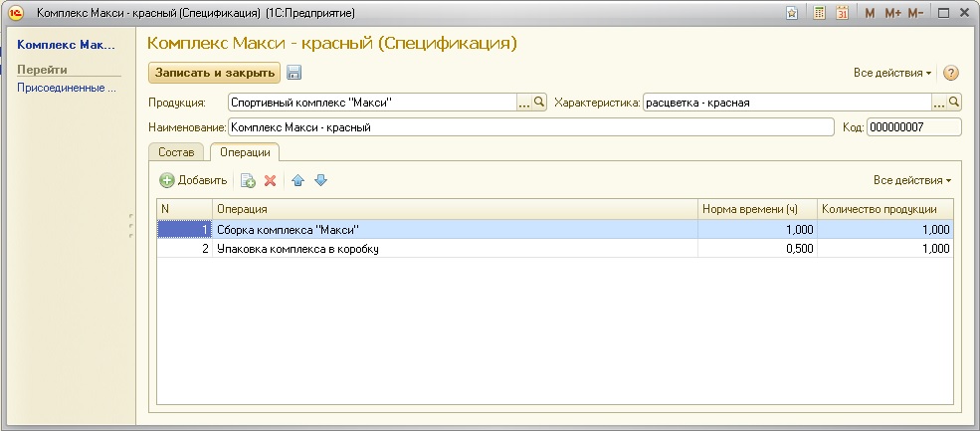Click Записать и закрыть button
Screen dimensions: 980x431
pyautogui.click(x=214, y=73)
